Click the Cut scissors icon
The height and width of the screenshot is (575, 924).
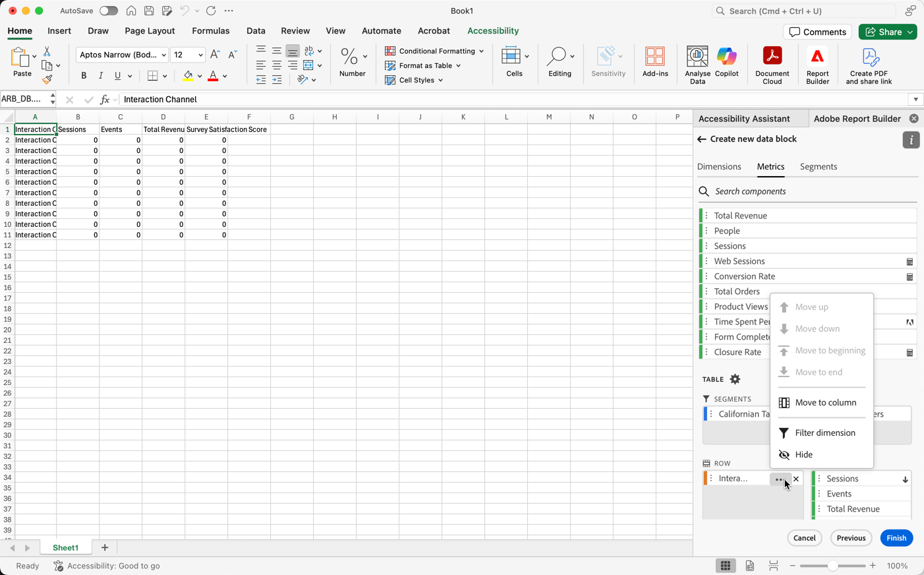(x=47, y=51)
